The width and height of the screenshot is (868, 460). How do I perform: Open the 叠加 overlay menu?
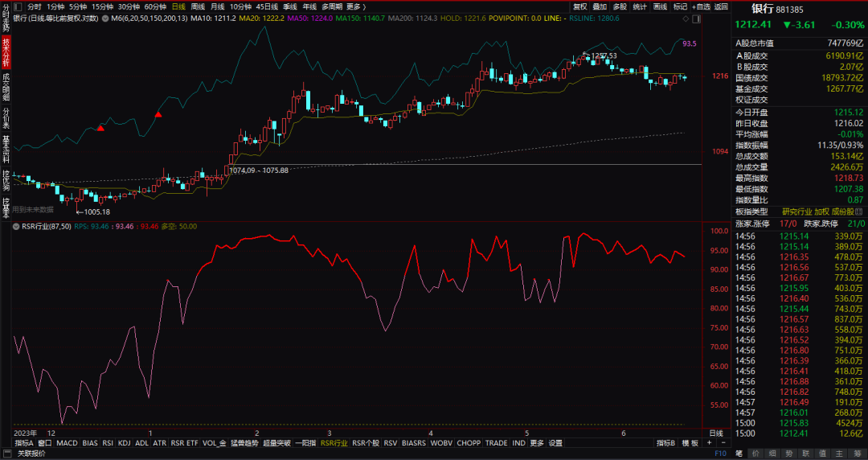coord(600,6)
